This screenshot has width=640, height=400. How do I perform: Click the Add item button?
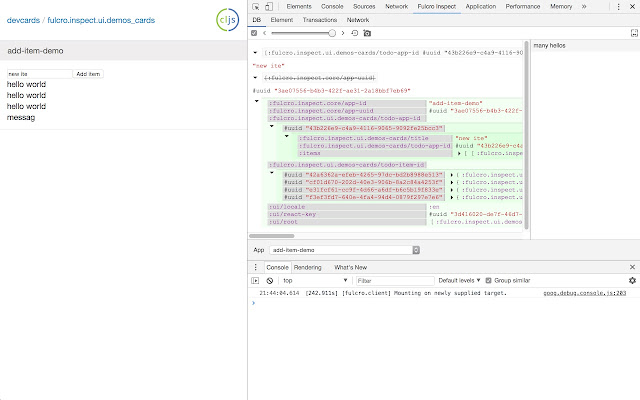tap(88, 74)
